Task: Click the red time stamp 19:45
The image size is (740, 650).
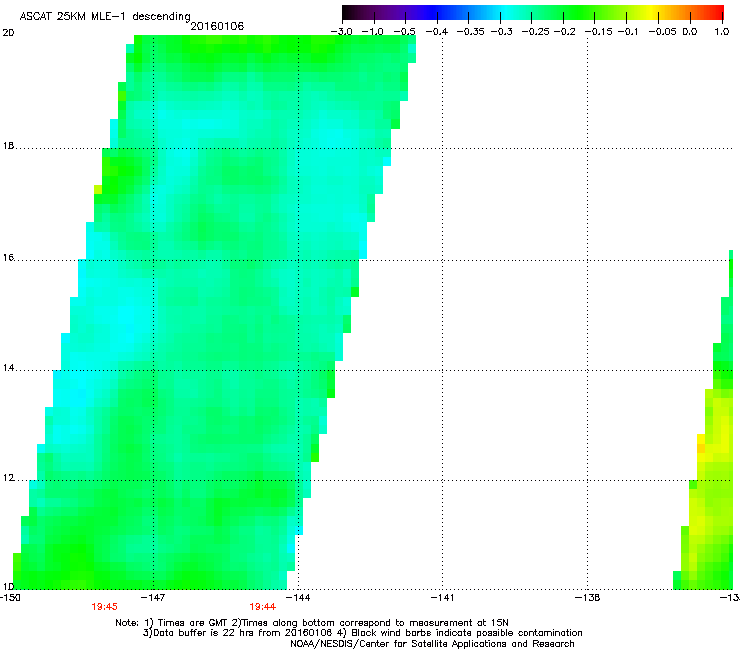Action: [x=104, y=607]
